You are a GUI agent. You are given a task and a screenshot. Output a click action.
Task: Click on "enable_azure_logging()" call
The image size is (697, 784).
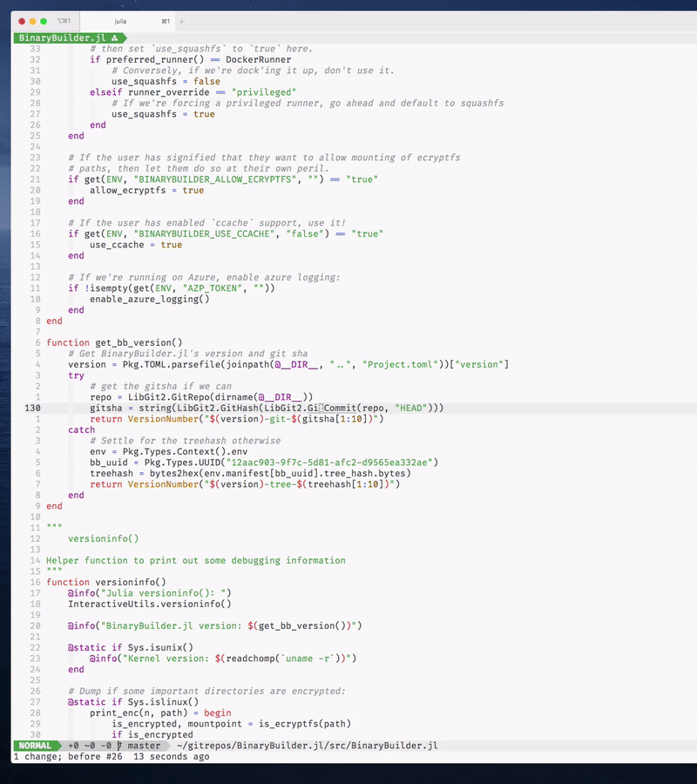[x=149, y=299]
